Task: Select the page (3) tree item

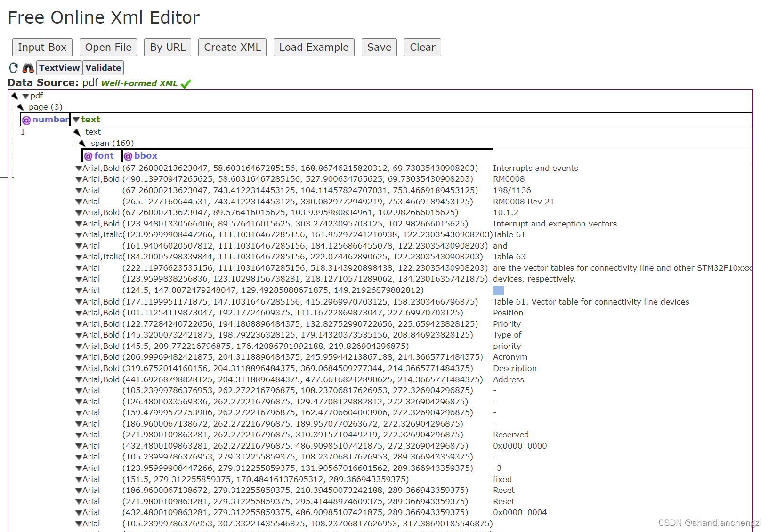Action: [45, 107]
